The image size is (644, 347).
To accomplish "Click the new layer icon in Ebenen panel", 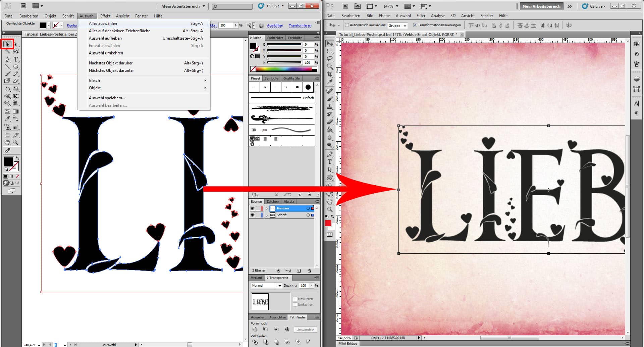I will (x=299, y=270).
